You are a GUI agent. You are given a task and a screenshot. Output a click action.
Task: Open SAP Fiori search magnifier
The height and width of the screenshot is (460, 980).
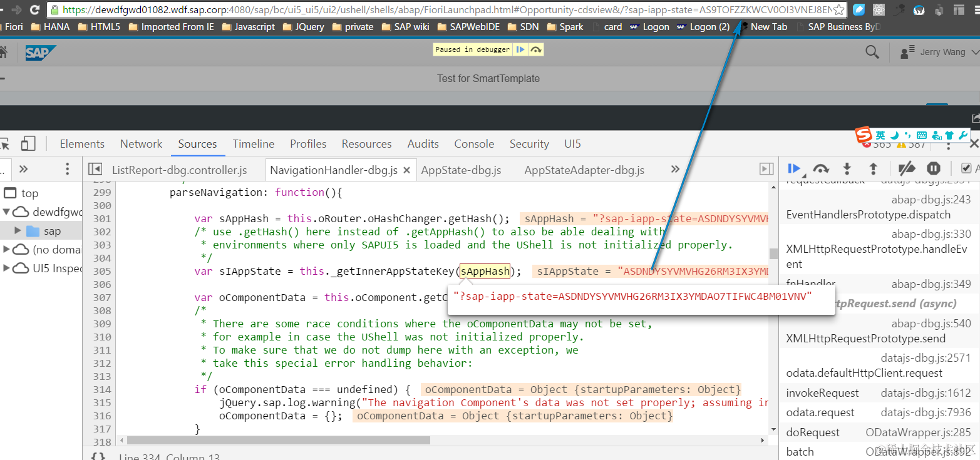coord(872,52)
